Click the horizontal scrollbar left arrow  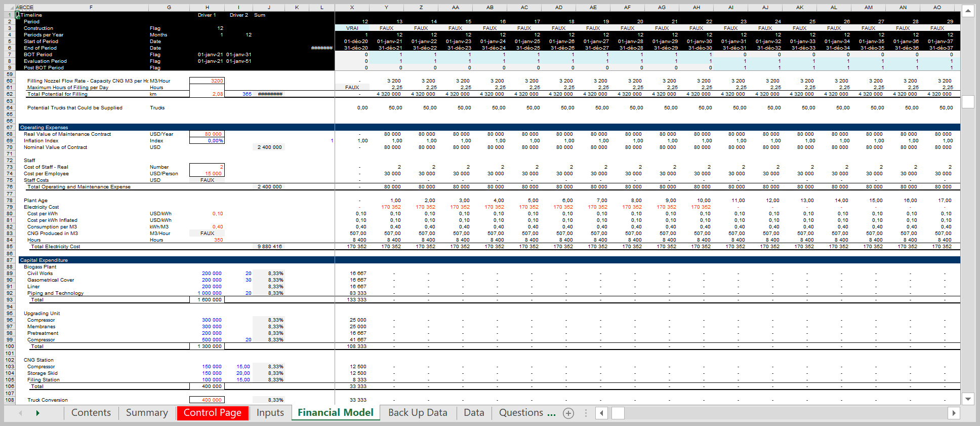coord(601,413)
